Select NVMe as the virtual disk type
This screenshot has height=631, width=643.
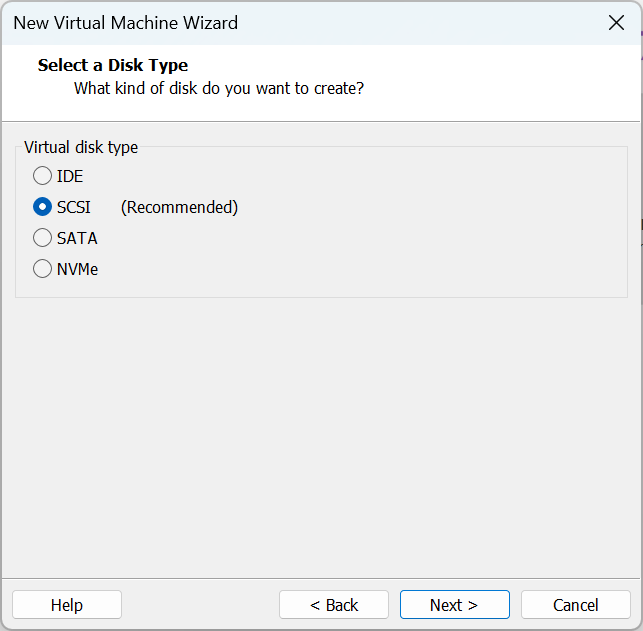[x=42, y=269]
